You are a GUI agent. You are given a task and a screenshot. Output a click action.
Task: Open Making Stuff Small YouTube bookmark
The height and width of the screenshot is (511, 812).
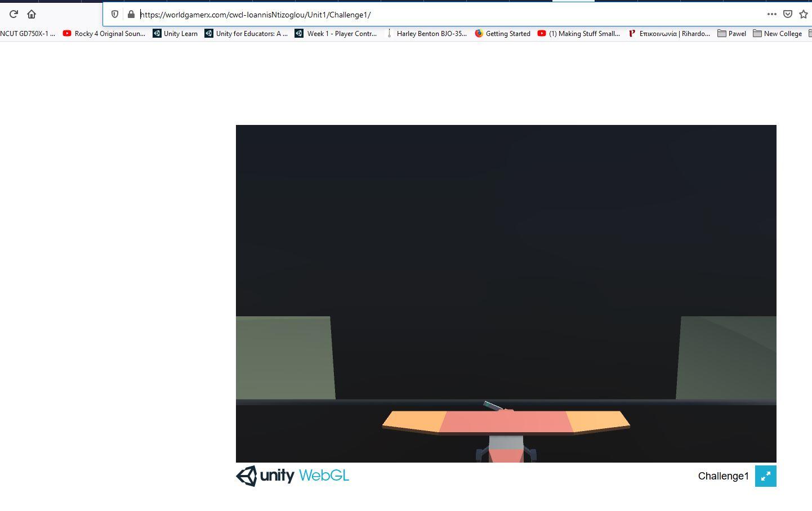[x=579, y=34]
